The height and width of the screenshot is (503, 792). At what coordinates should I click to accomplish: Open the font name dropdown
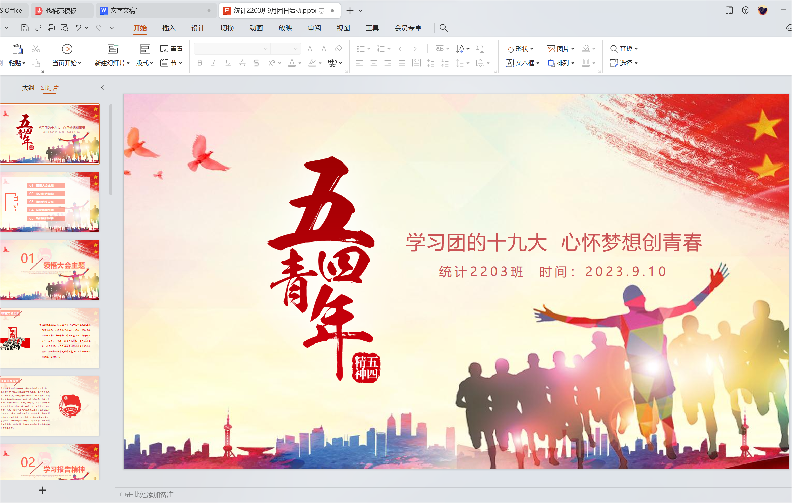[x=265, y=48]
